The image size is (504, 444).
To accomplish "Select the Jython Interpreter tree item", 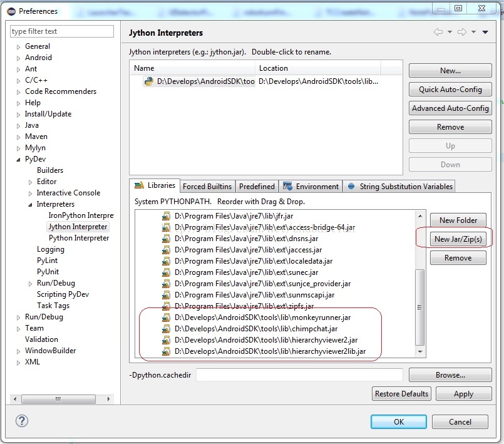I will point(78,227).
